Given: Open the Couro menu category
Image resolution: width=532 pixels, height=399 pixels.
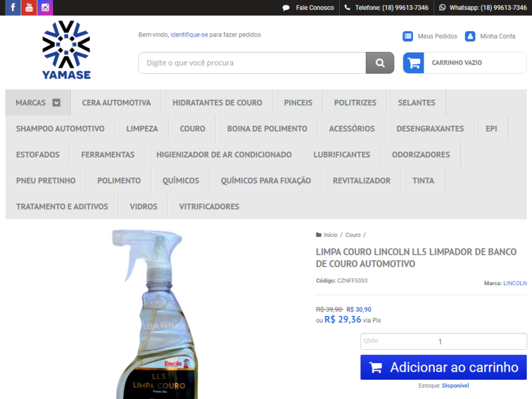Looking at the screenshot, I should pos(192,129).
